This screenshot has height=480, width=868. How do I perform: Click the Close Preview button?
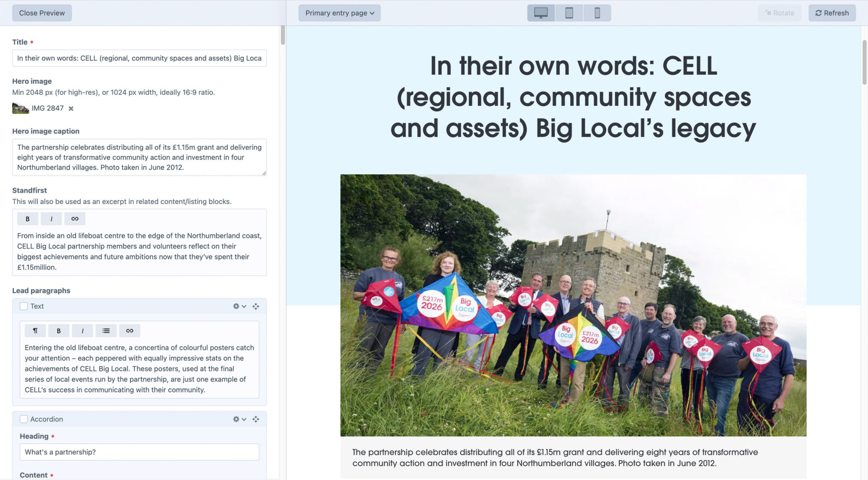point(42,13)
